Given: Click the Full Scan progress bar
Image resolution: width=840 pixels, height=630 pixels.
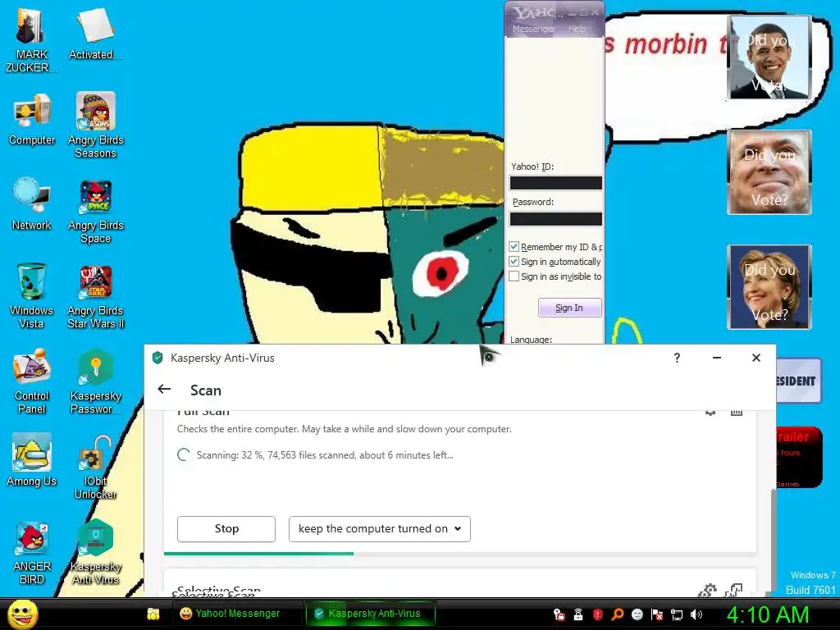Looking at the screenshot, I should pos(460,554).
